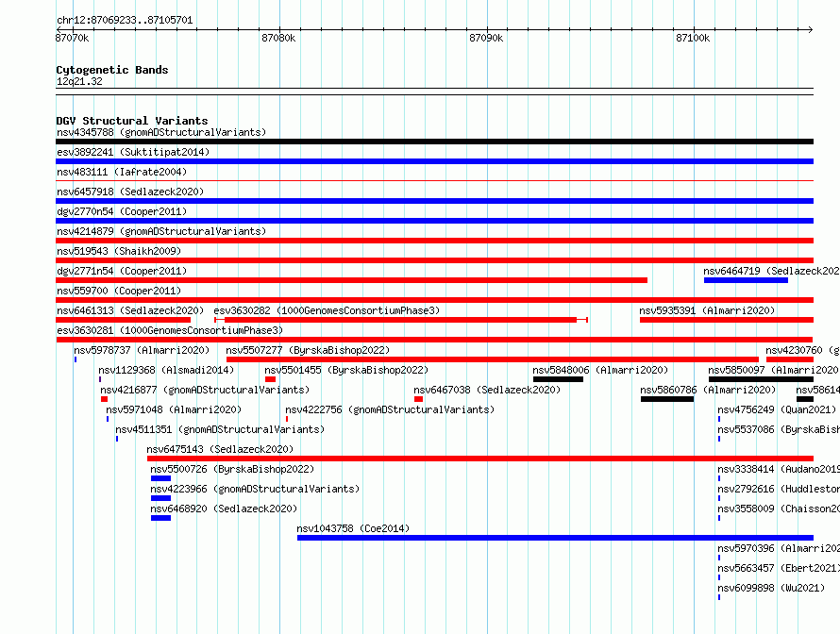Click the DGV Structural Variants heading

click(x=132, y=121)
